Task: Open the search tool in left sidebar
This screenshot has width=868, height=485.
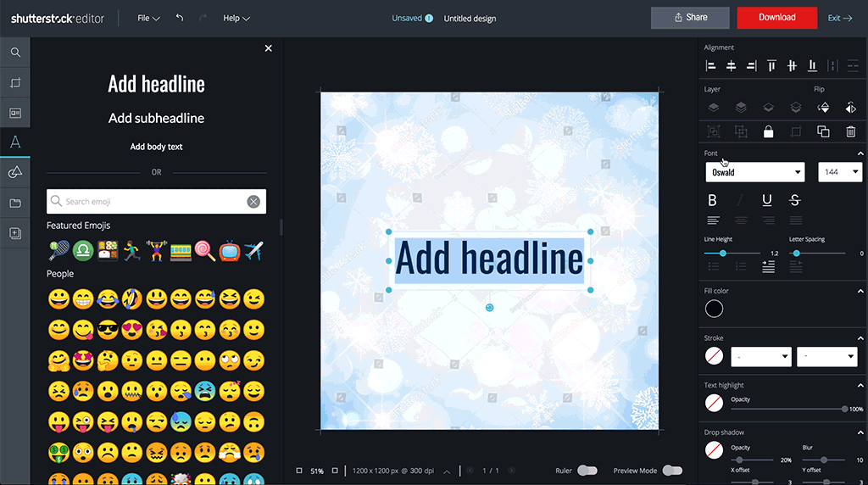Action: click(x=15, y=53)
